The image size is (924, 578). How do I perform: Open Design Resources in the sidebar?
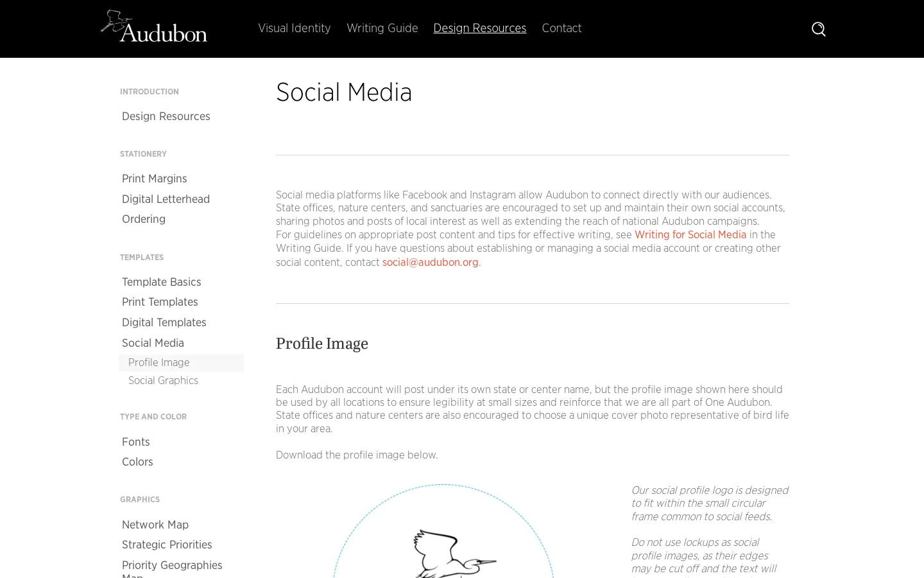pos(166,116)
